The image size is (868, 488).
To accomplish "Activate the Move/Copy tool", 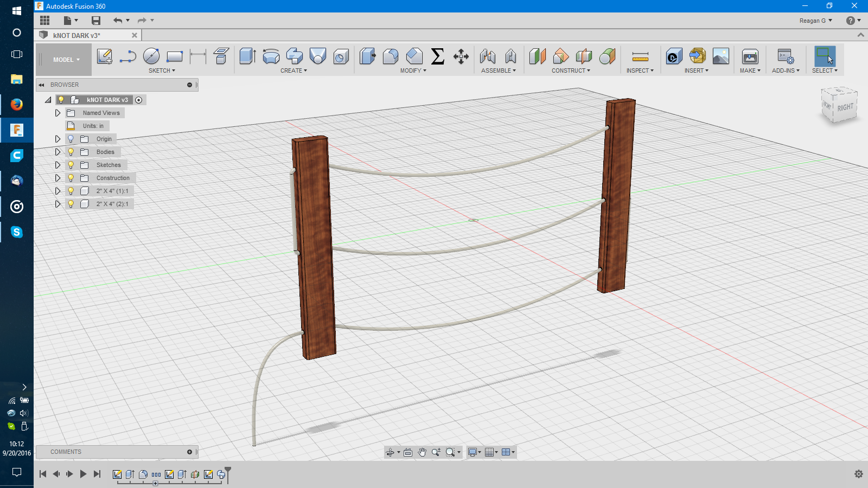I will point(461,56).
